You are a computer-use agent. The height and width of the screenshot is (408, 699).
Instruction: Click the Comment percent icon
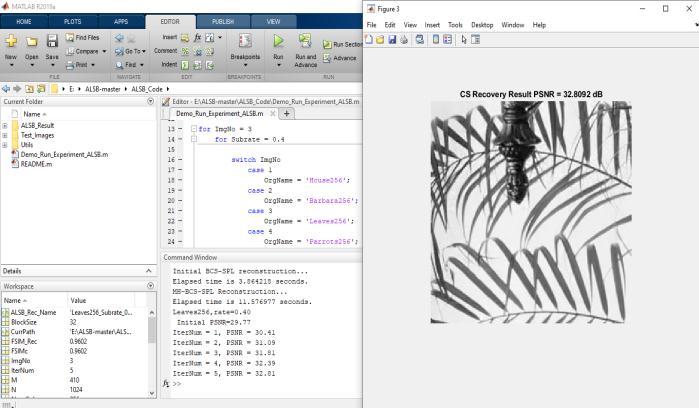tap(185, 51)
